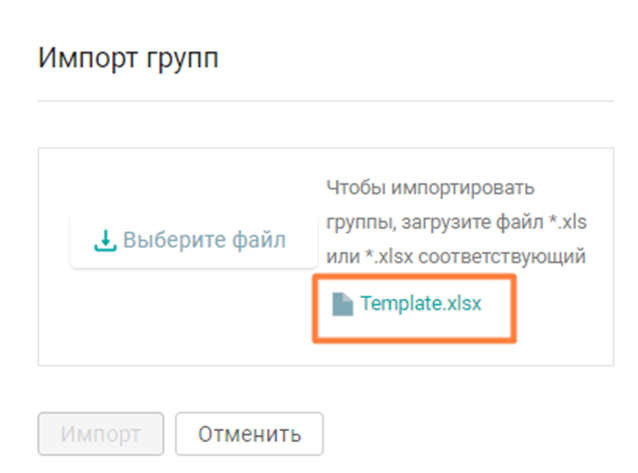Image resolution: width=638 pixels, height=473 pixels.
Task: Click the Импорт групп dialog title
Action: click(129, 58)
